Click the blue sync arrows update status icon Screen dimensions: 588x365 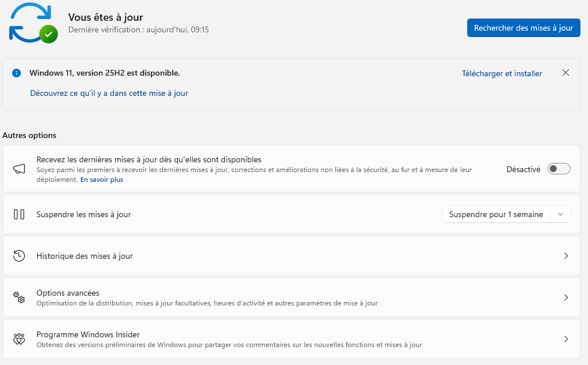(x=29, y=22)
